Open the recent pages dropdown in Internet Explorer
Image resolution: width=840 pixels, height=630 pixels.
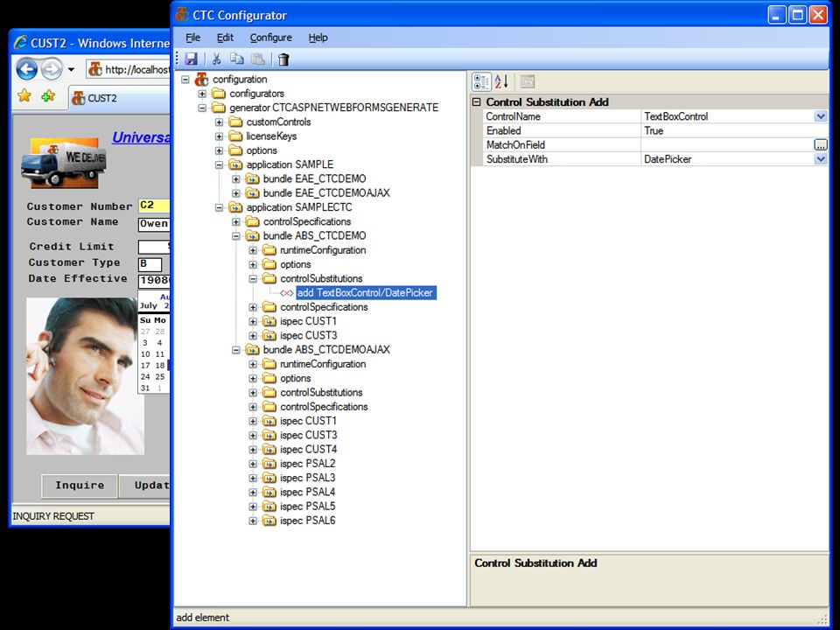(71, 69)
